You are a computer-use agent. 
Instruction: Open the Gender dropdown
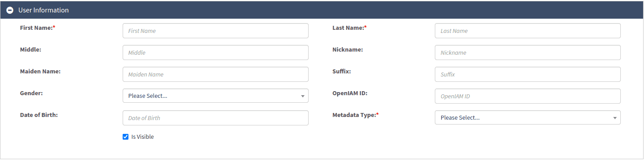(215, 96)
